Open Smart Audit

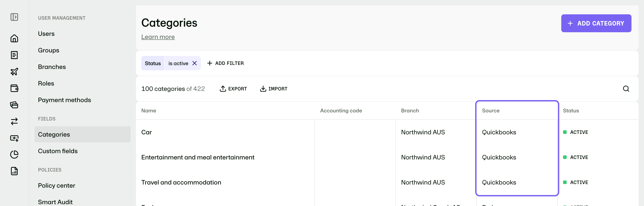click(x=55, y=202)
